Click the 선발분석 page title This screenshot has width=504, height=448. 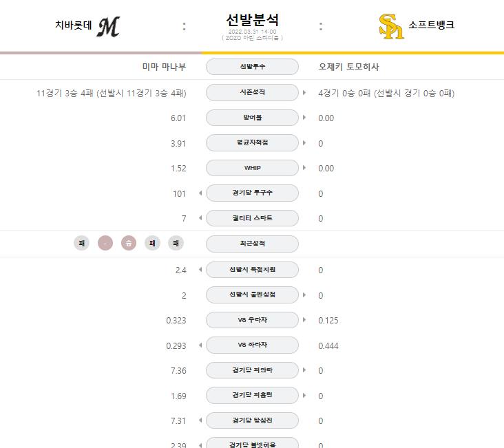coord(252,20)
